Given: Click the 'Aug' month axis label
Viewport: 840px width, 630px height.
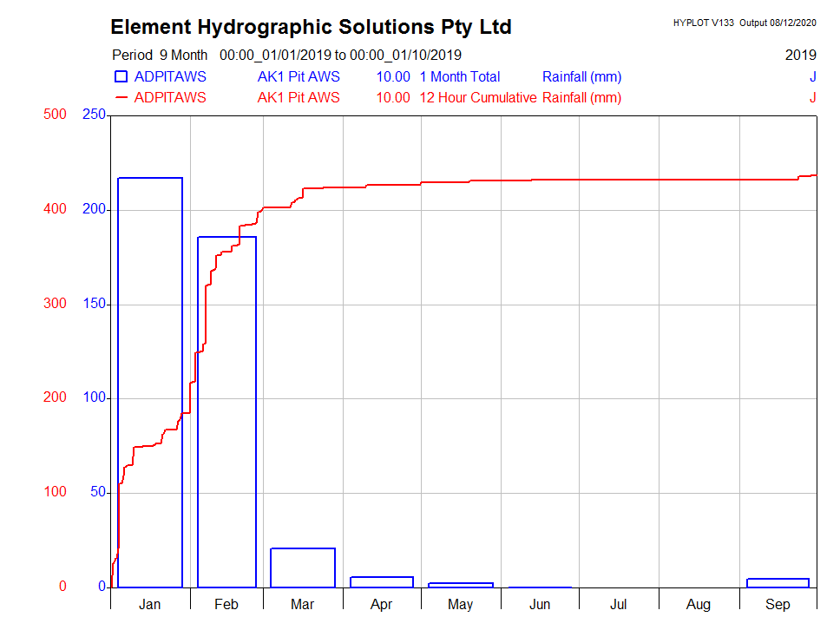Looking at the screenshot, I should (698, 605).
